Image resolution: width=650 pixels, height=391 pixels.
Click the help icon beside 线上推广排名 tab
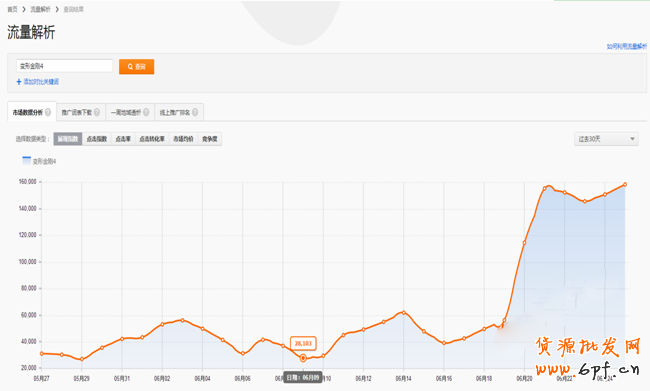click(x=195, y=112)
